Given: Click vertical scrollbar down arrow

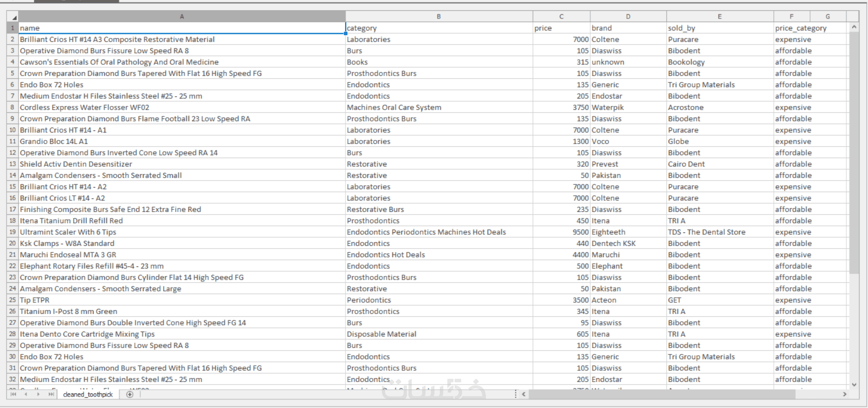Looking at the screenshot, I should 854,384.
